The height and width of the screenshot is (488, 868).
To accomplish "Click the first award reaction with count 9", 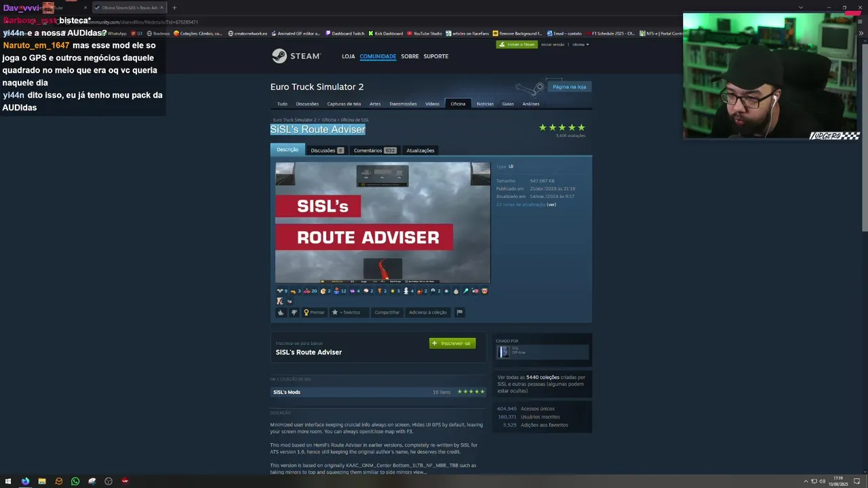I will pos(282,291).
